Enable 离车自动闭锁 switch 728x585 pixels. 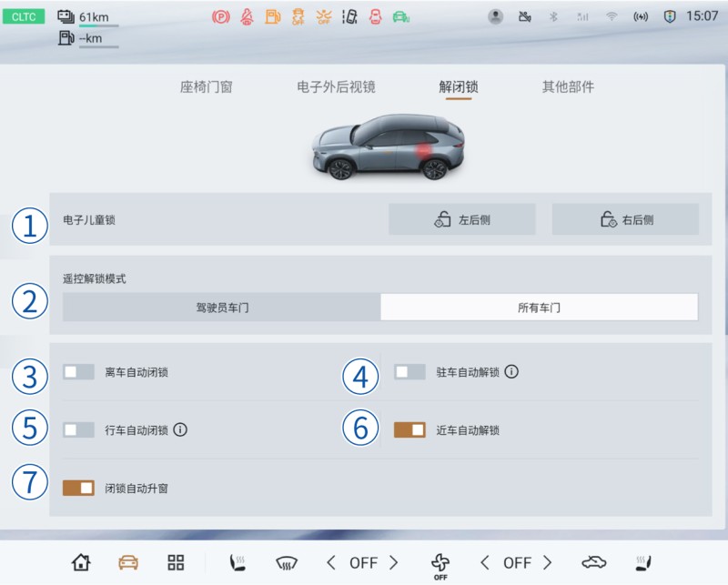click(78, 372)
